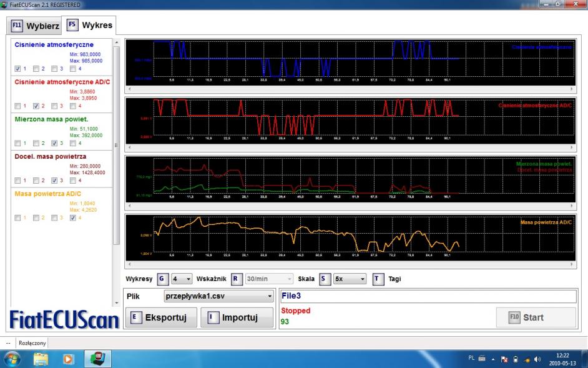Click the parameter list splitter grip
588x368 pixels.
(x=116, y=146)
